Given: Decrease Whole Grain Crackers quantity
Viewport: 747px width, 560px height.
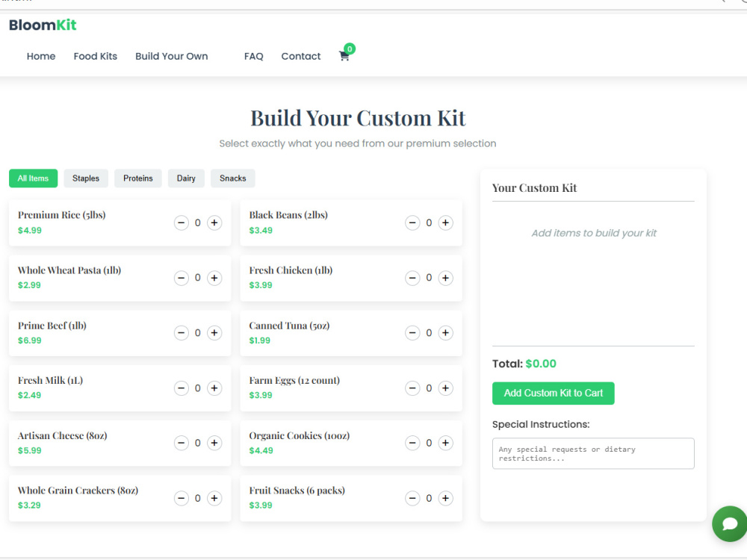Looking at the screenshot, I should [x=181, y=498].
